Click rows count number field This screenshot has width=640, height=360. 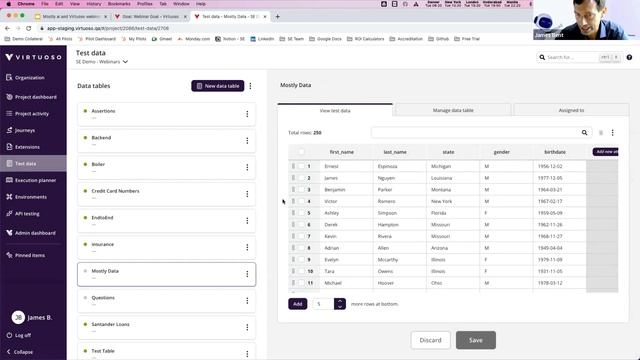click(323, 304)
